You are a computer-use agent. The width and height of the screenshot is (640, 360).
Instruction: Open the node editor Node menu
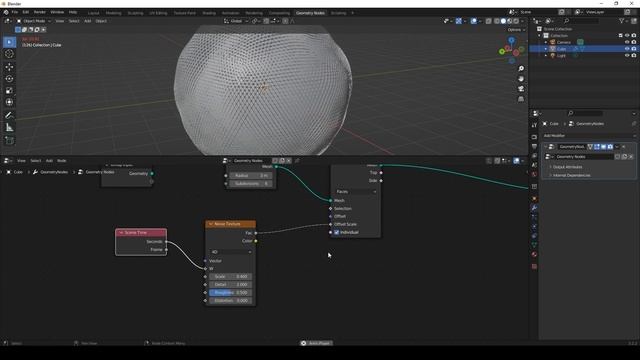click(x=62, y=161)
